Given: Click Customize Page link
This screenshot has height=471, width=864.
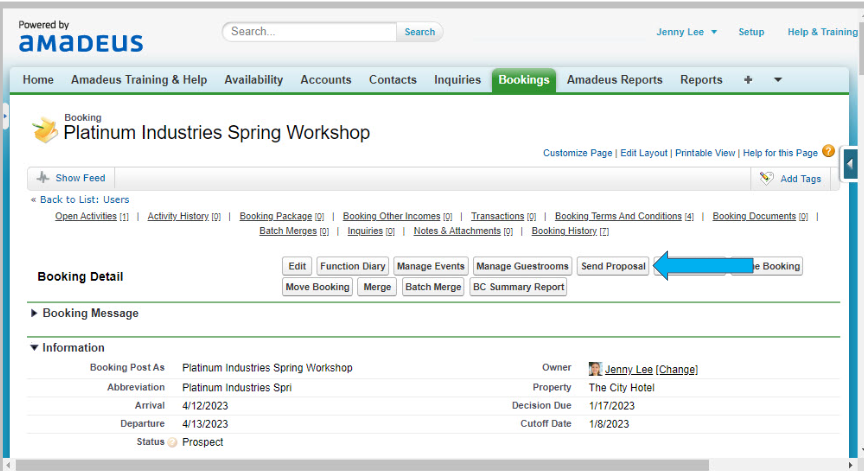Looking at the screenshot, I should [x=577, y=153].
